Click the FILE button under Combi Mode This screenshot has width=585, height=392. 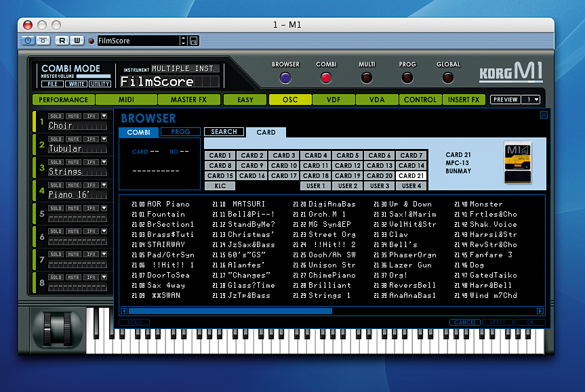coord(53,84)
